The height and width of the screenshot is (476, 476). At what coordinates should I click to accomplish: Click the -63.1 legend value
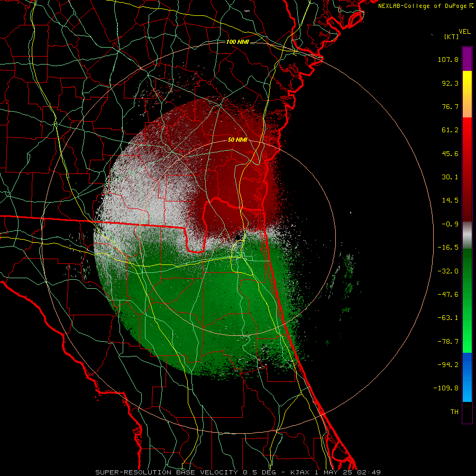click(x=448, y=318)
